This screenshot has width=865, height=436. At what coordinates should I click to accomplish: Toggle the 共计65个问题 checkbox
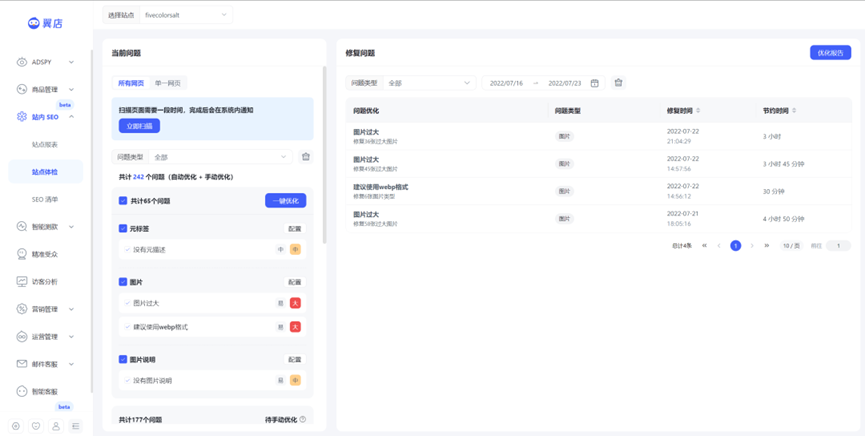point(123,201)
